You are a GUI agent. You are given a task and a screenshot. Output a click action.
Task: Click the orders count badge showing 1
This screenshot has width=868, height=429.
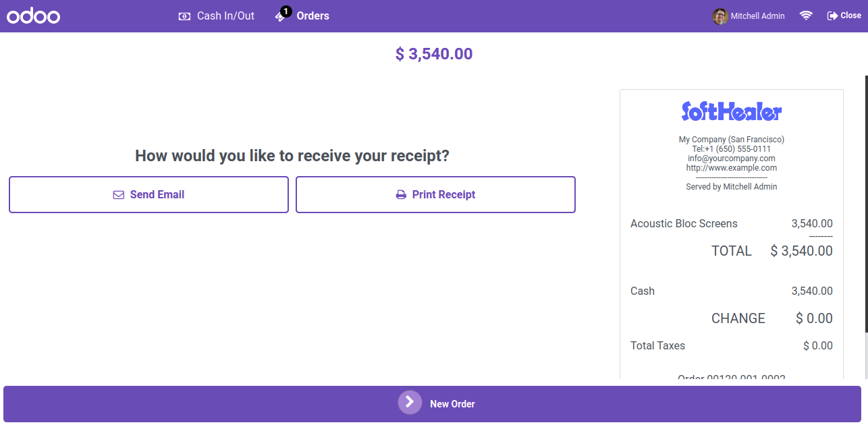[x=286, y=11]
